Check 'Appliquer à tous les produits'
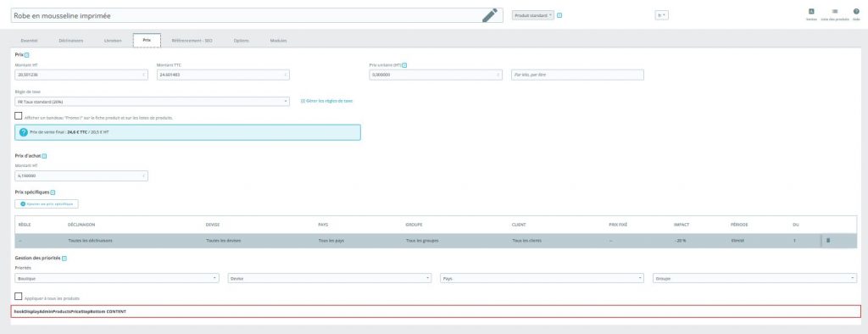The height and width of the screenshot is (334, 868). point(19,297)
